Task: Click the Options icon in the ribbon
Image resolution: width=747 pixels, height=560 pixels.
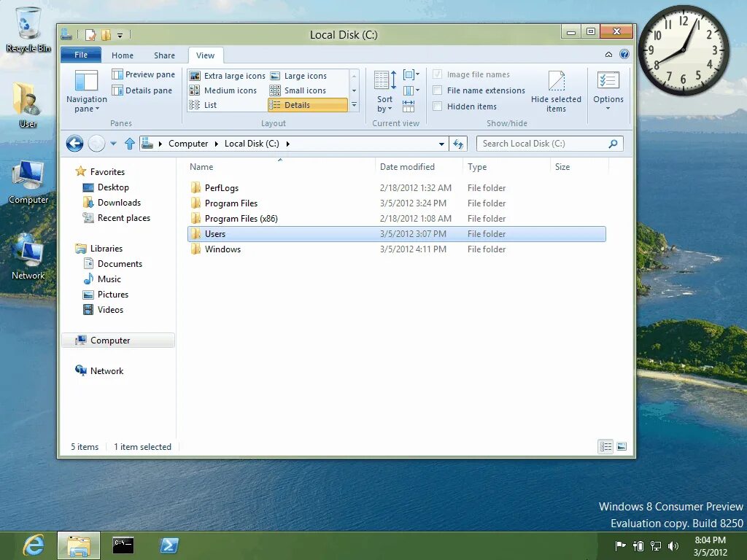Action: point(608,89)
